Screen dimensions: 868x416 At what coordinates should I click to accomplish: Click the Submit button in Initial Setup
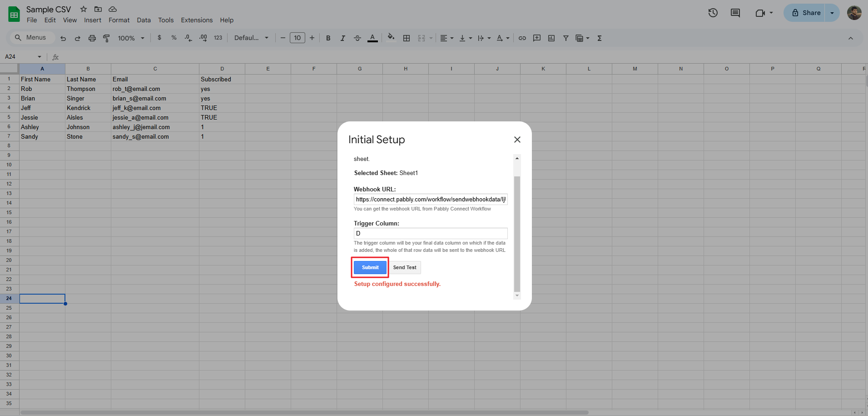370,267
